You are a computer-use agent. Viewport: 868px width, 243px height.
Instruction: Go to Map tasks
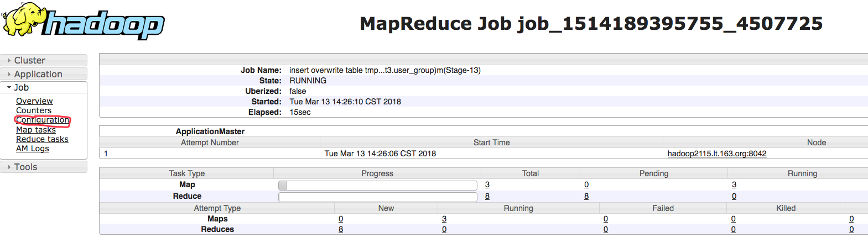[36, 130]
